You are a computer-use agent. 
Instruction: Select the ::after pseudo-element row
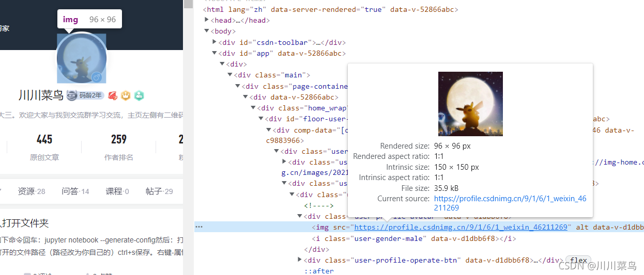pos(319,271)
